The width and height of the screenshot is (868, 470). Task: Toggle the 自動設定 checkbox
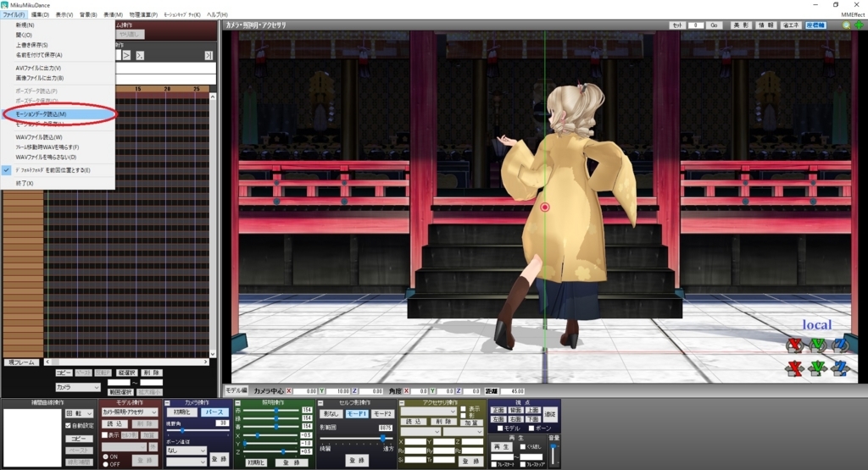coord(68,426)
